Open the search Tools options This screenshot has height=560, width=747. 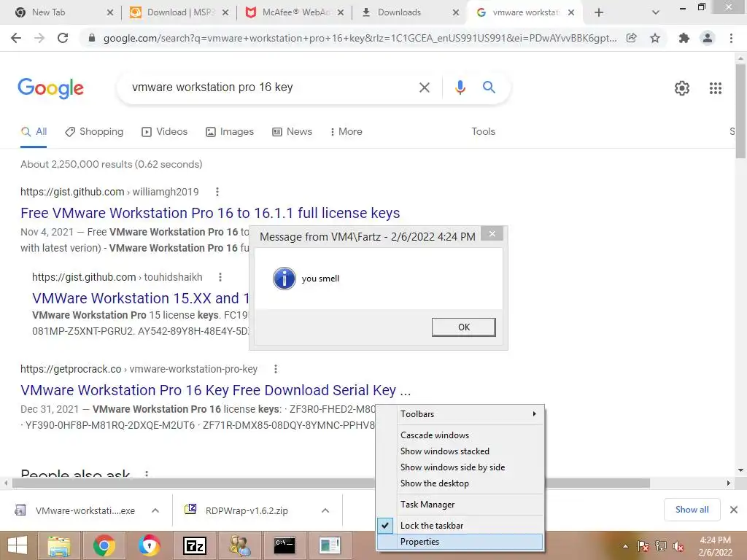click(x=483, y=132)
